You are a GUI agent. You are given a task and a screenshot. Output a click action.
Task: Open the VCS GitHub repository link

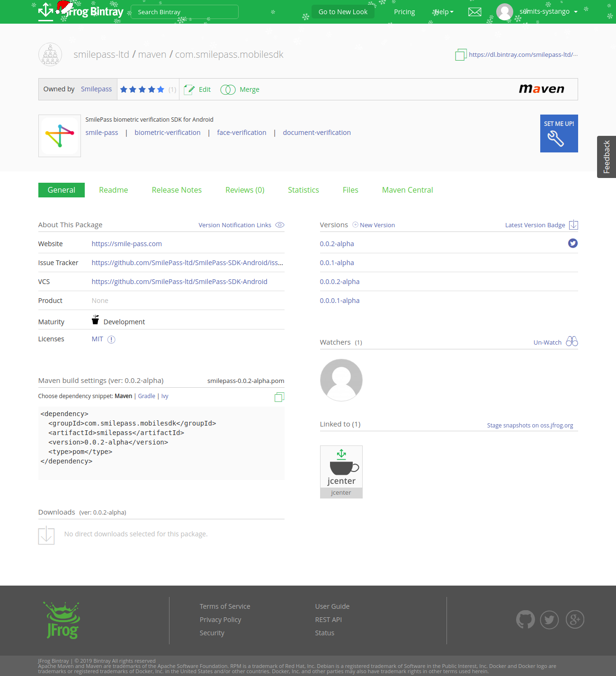179,282
